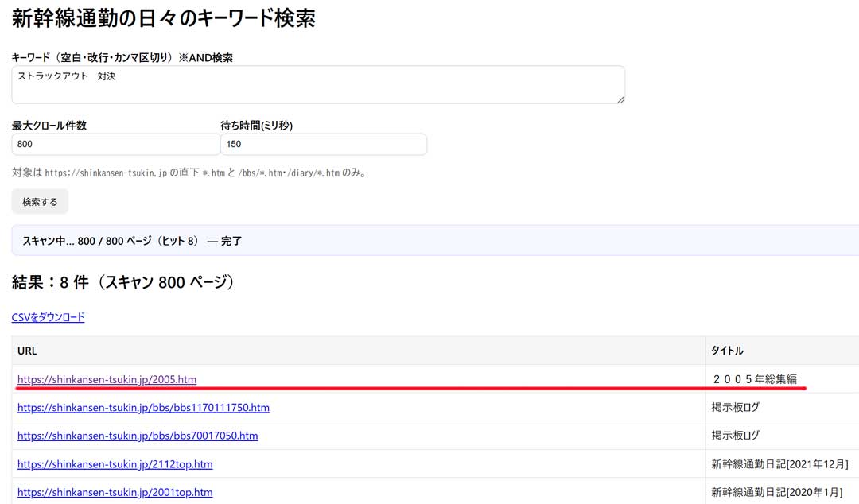This screenshot has width=859, height=504.
Task: Focus the 待ち時間(ミリ秒) input field
Action: (x=323, y=145)
